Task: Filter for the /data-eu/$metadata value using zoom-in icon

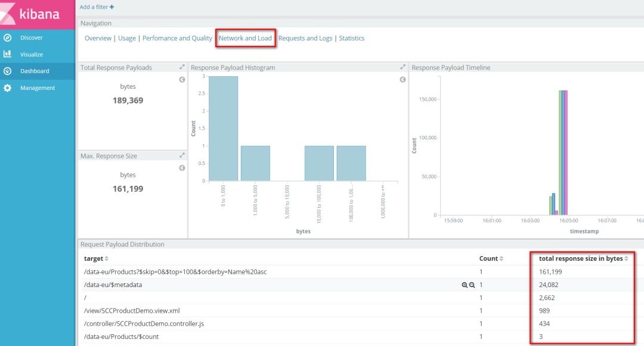Action: point(465,285)
